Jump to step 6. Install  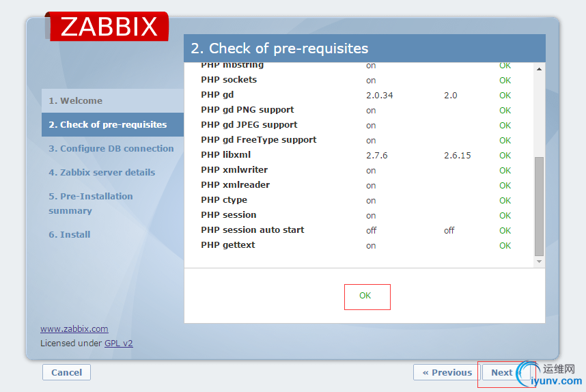70,235
